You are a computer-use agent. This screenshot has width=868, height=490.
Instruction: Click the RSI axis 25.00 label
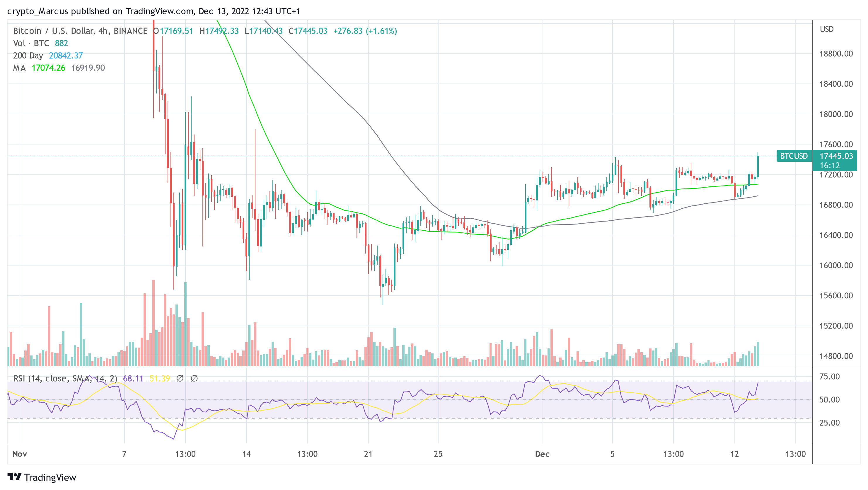pyautogui.click(x=829, y=423)
